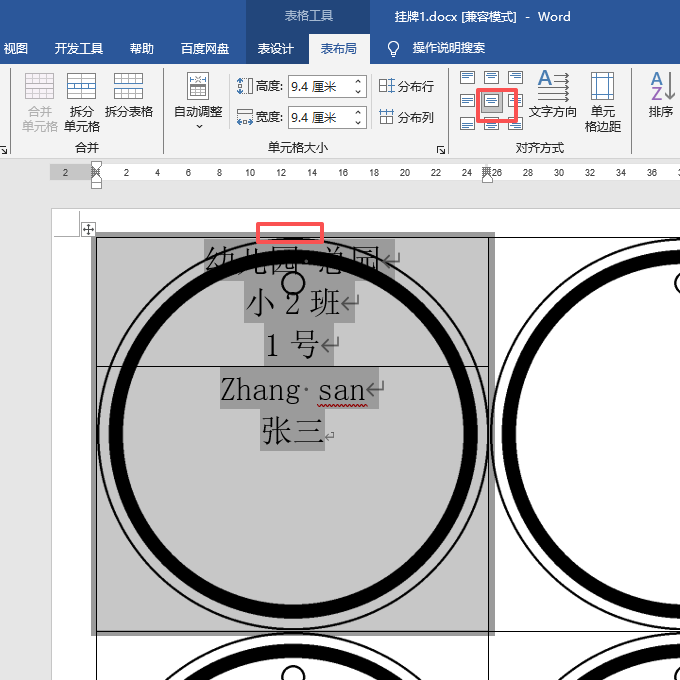Click the Split Cells (拆分单元格) icon

(x=81, y=86)
